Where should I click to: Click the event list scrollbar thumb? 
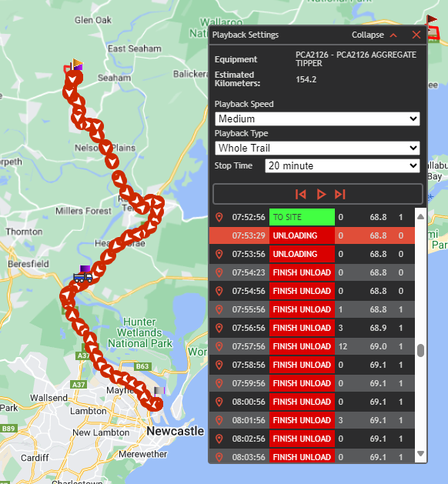pyautogui.click(x=420, y=351)
